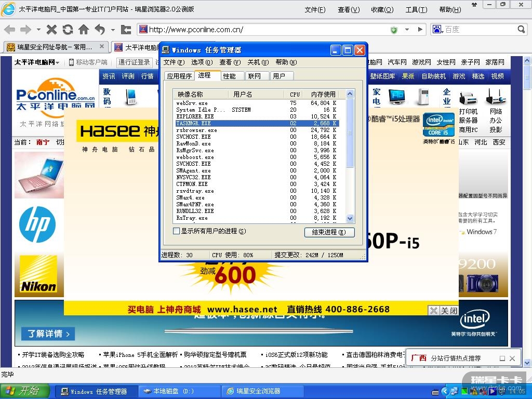Click the undo closed tab arrow icon

[x=100, y=30]
